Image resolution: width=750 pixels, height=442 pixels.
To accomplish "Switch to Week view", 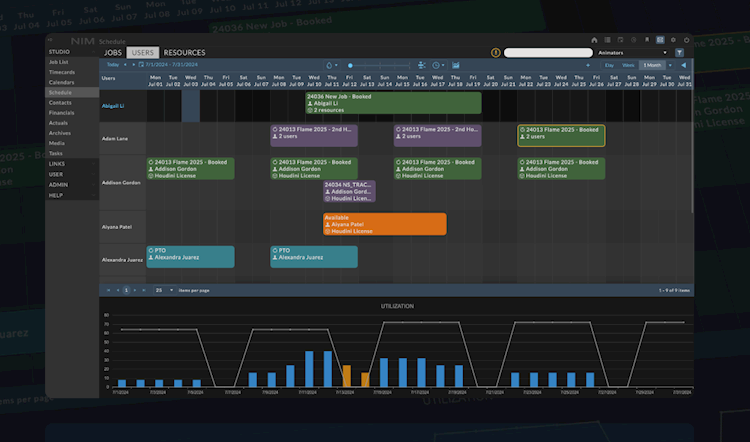I will click(628, 65).
